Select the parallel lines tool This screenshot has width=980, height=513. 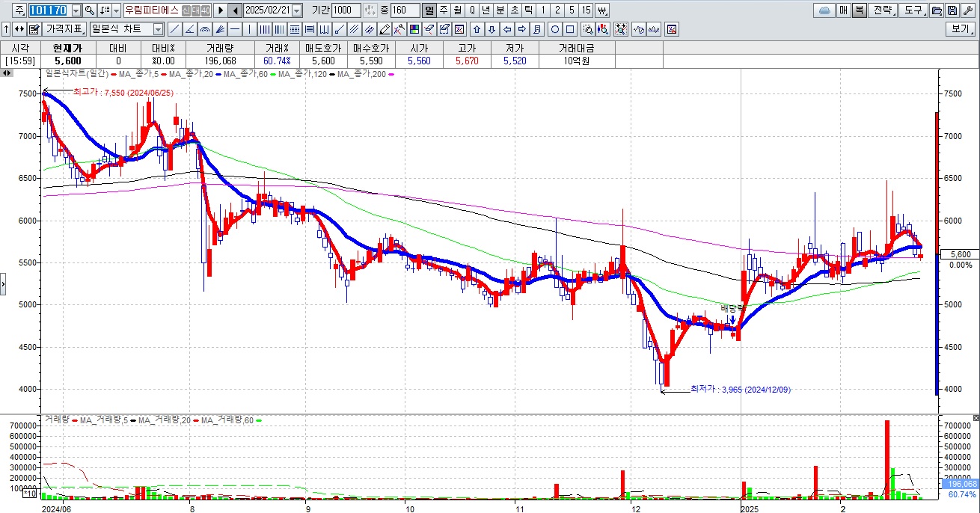353,29
